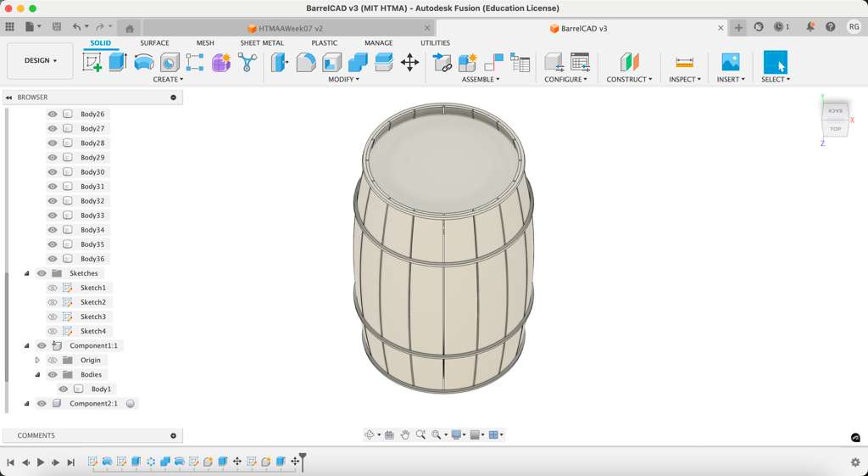Open the DESIGN workspace dropdown
The image size is (868, 476).
[x=40, y=60]
